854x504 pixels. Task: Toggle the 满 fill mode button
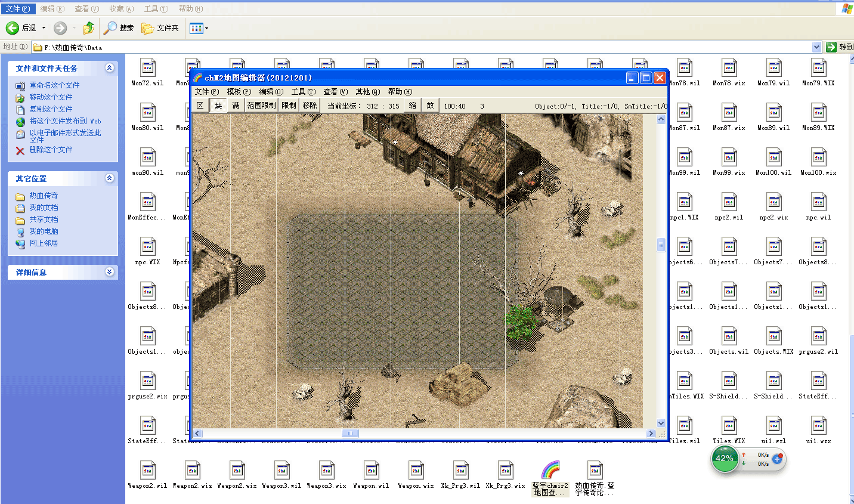coord(236,106)
